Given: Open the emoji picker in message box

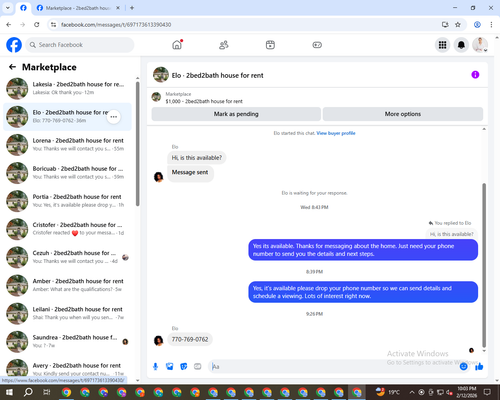Looking at the screenshot, I should click(463, 367).
